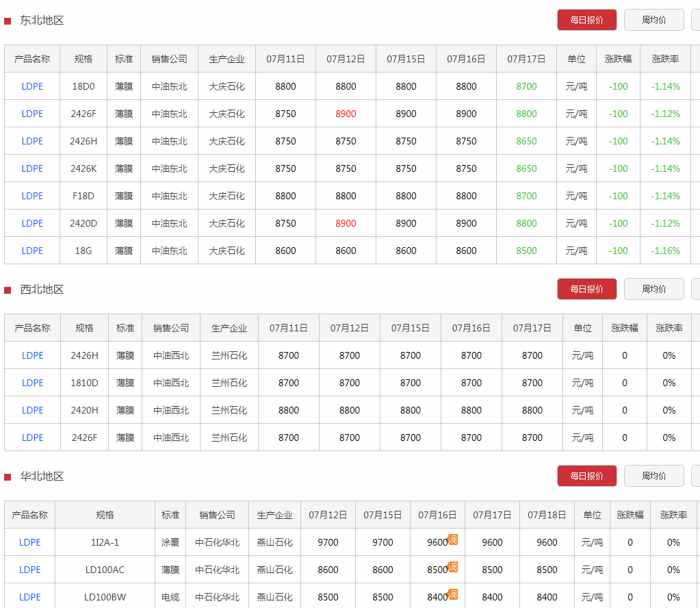
Task: Click 销售公司 header in 东北地区 table
Action: click(169, 59)
